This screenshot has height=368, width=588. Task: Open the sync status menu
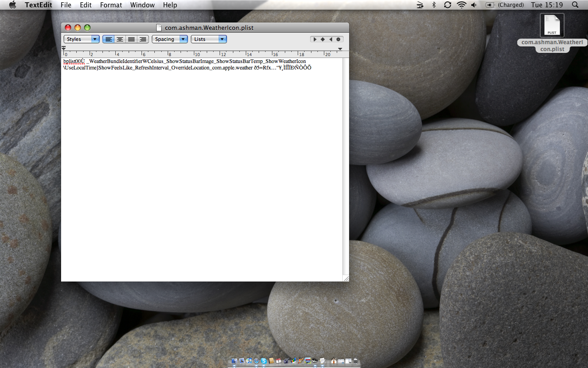(x=447, y=5)
